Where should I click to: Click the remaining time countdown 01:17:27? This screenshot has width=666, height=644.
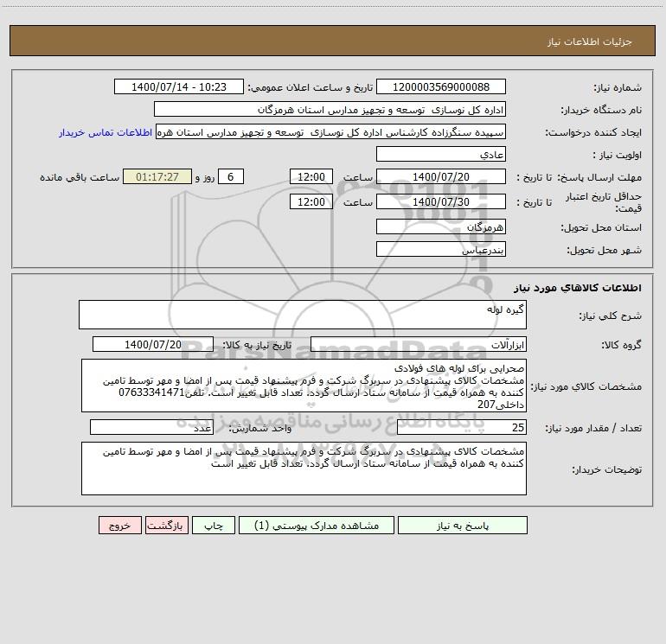point(157,176)
